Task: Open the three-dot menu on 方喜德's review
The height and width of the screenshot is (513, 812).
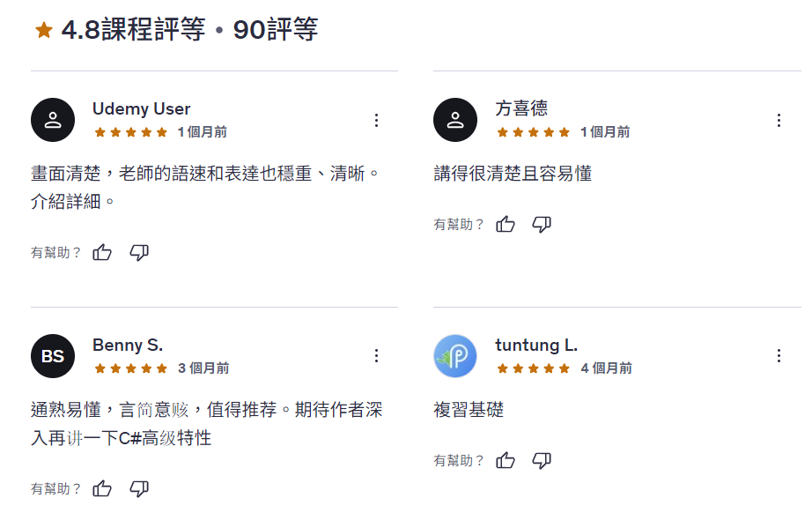Action: point(779,119)
